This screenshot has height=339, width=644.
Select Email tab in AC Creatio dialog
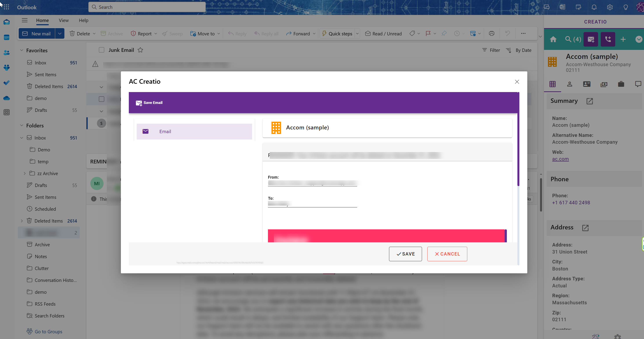[194, 131]
